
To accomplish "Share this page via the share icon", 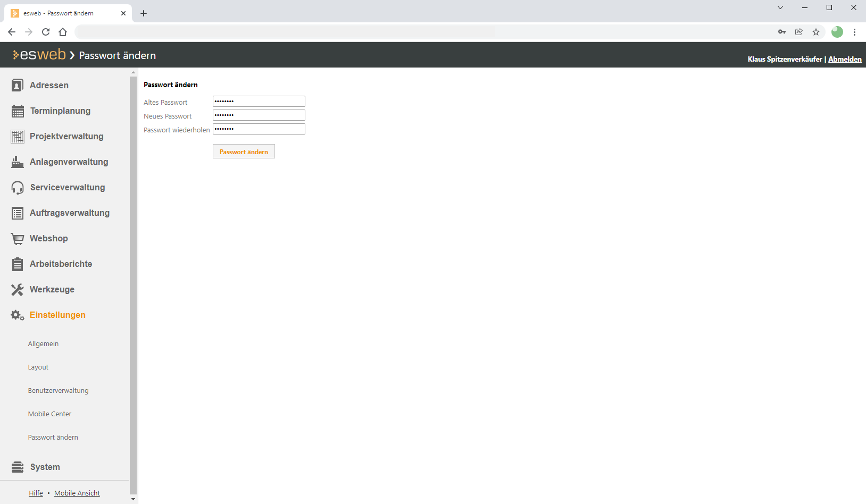I will point(799,32).
